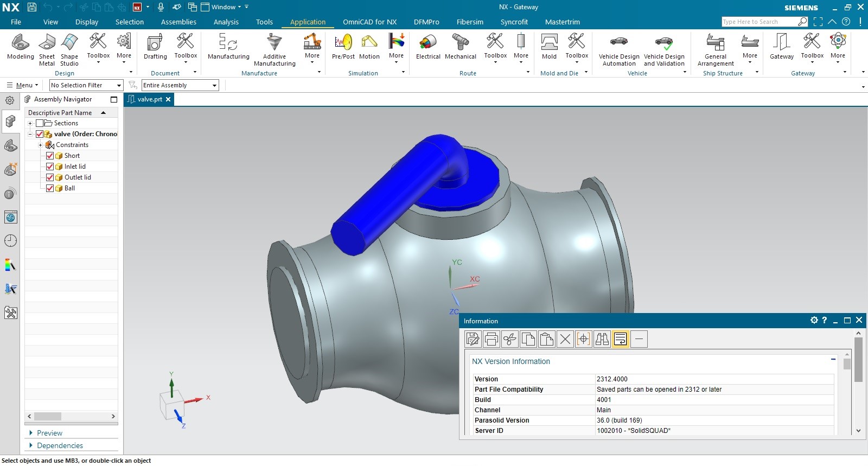868x466 pixels.
Task: Collapse the NX Version Information section
Action: (833, 359)
